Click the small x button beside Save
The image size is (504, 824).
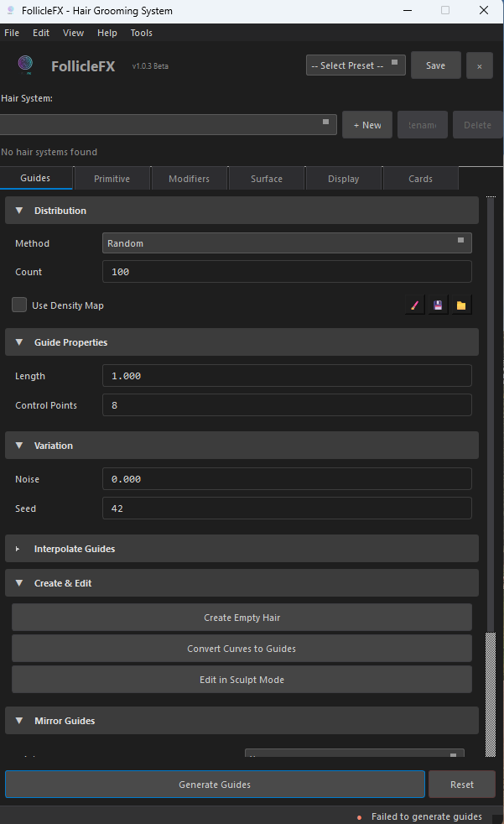480,65
